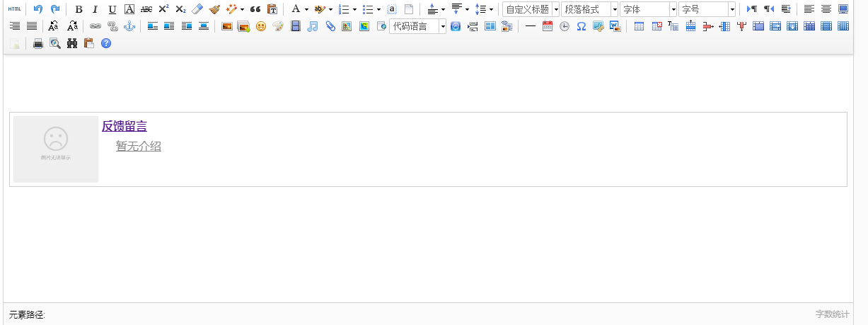Open the 自定义标题 dropdown
The image size is (868, 325).
(531, 9)
